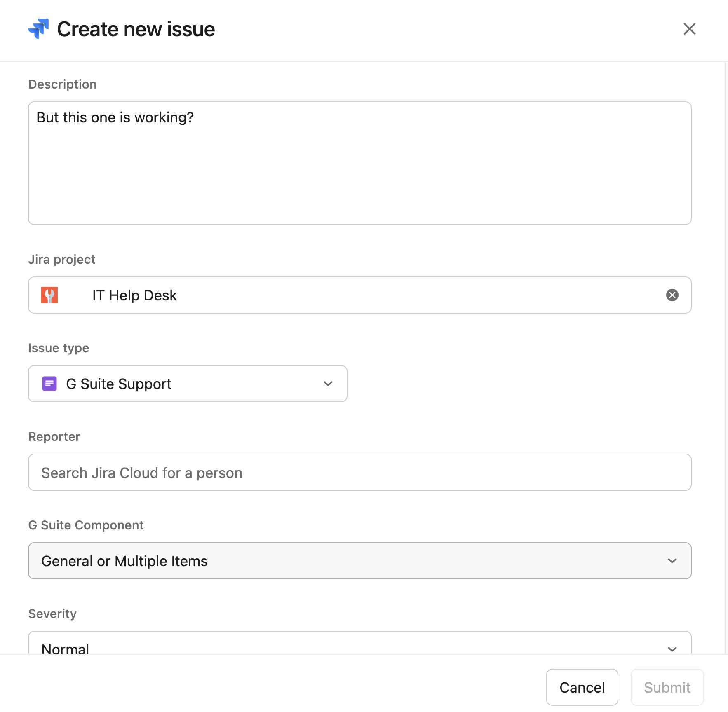The height and width of the screenshot is (712, 728).
Task: Open the G Suite Component chevron
Action: click(672, 561)
